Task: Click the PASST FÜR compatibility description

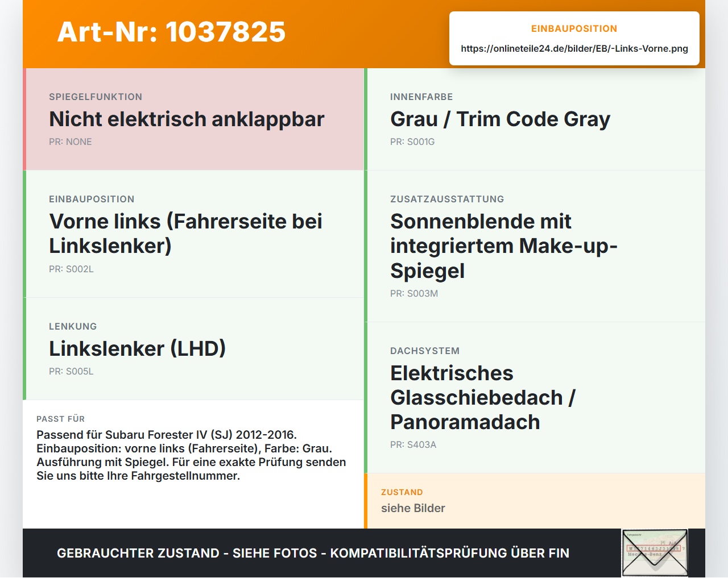Action: (191, 455)
